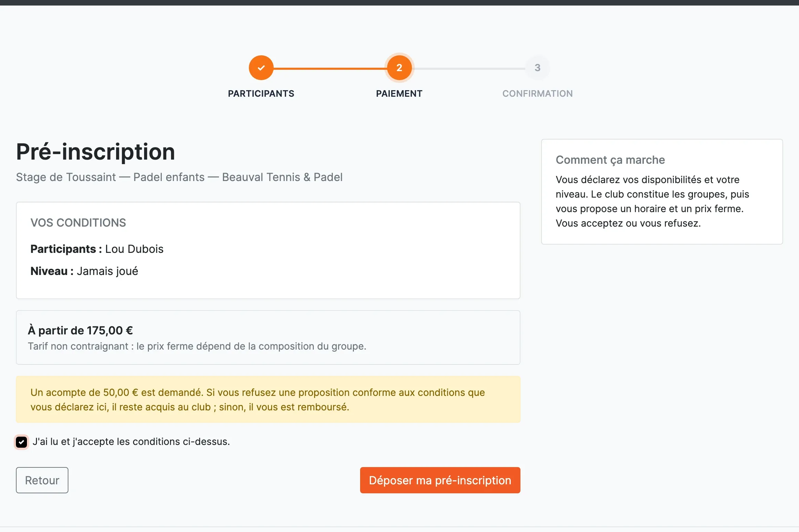The width and height of the screenshot is (799, 532).
Task: Select the step 2 Paiement circle
Action: coord(399,68)
